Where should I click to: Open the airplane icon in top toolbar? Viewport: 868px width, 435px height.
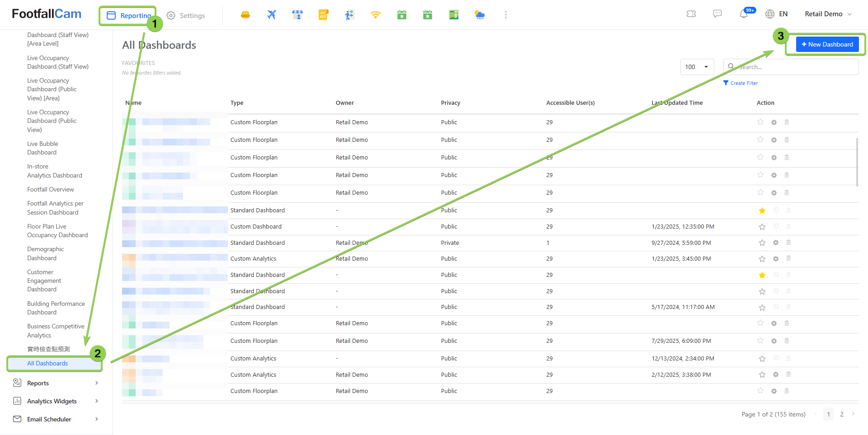(271, 15)
